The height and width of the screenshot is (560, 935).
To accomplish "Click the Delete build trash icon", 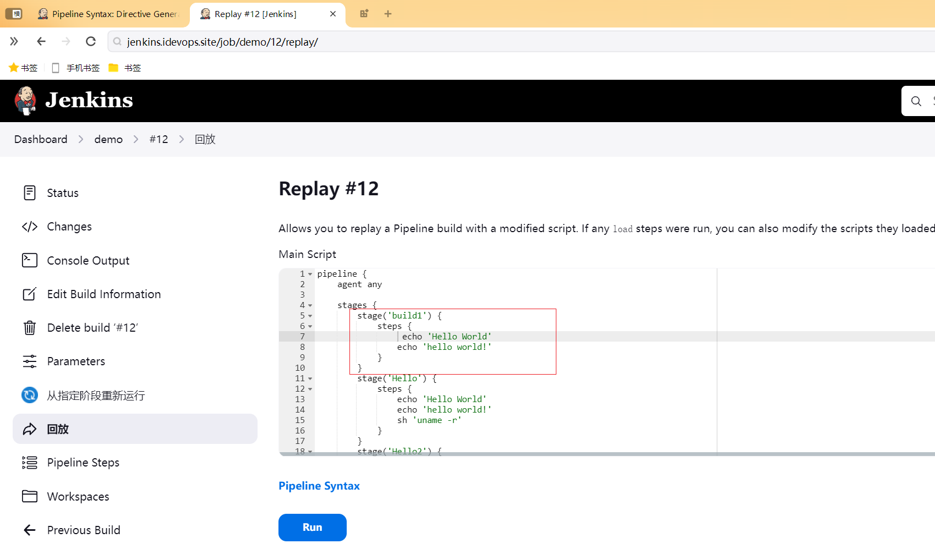I will pyautogui.click(x=30, y=328).
